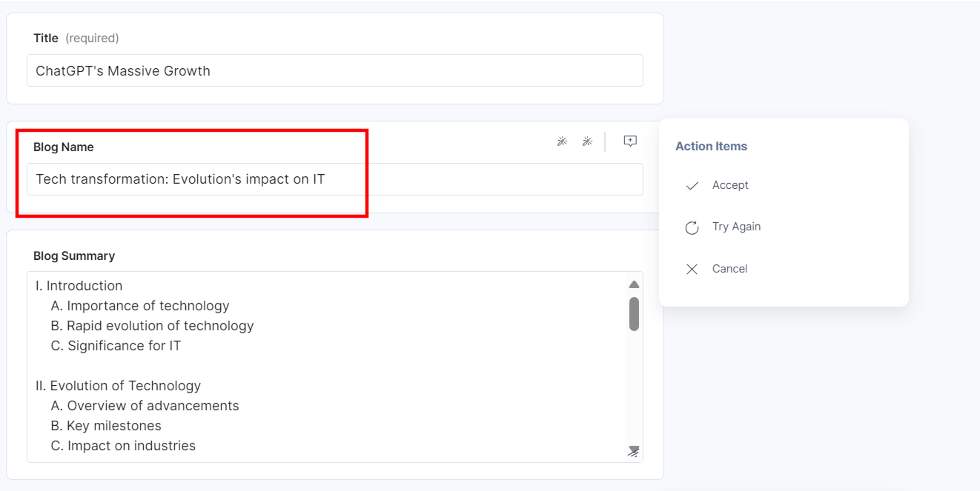Focus the Blog Name text field
This screenshot has height=491, width=980.
click(x=335, y=179)
